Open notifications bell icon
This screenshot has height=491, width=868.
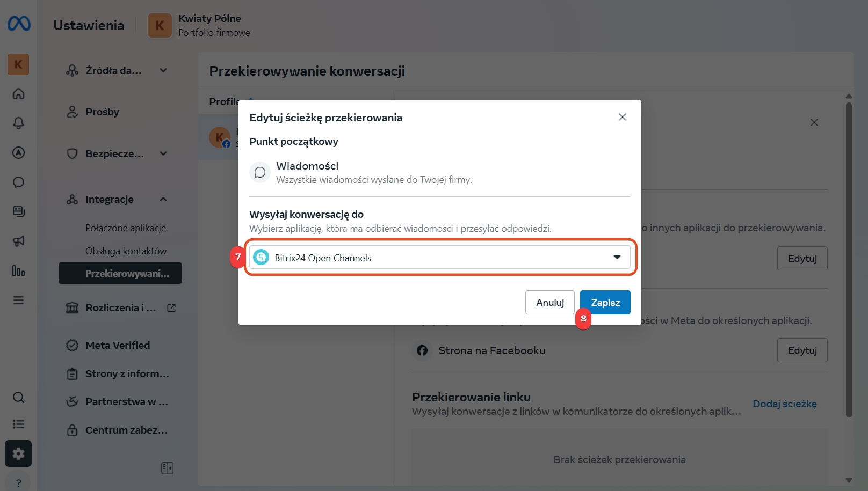(x=18, y=123)
